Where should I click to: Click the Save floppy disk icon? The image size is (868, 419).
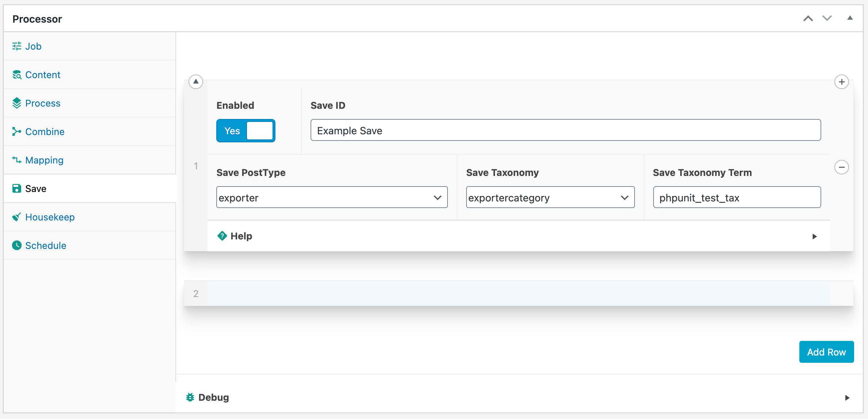pyautogui.click(x=17, y=189)
